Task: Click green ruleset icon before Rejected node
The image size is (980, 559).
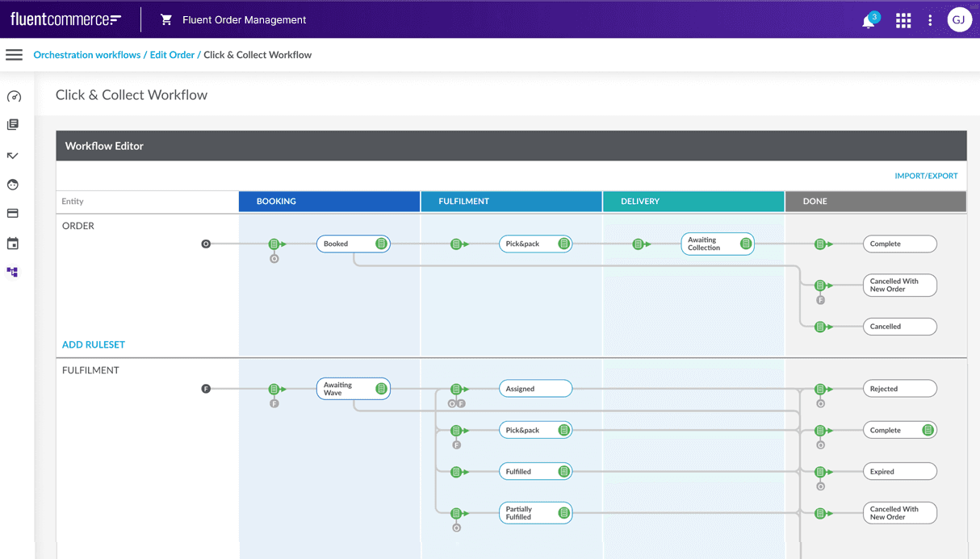Action: [820, 389]
